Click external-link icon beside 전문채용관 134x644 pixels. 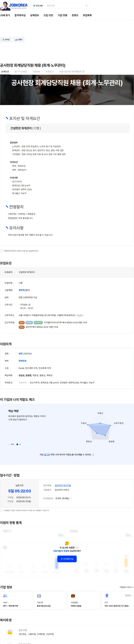coord(83,72)
